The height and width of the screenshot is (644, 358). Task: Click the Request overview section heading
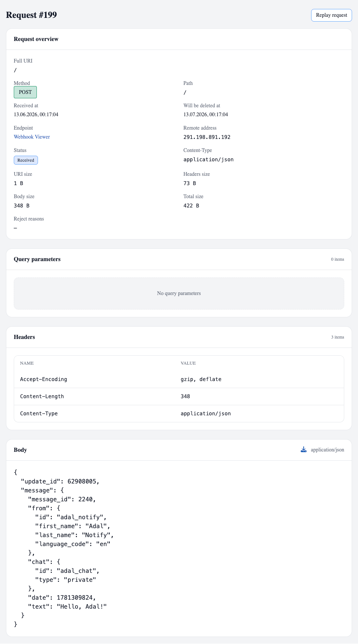(x=36, y=39)
